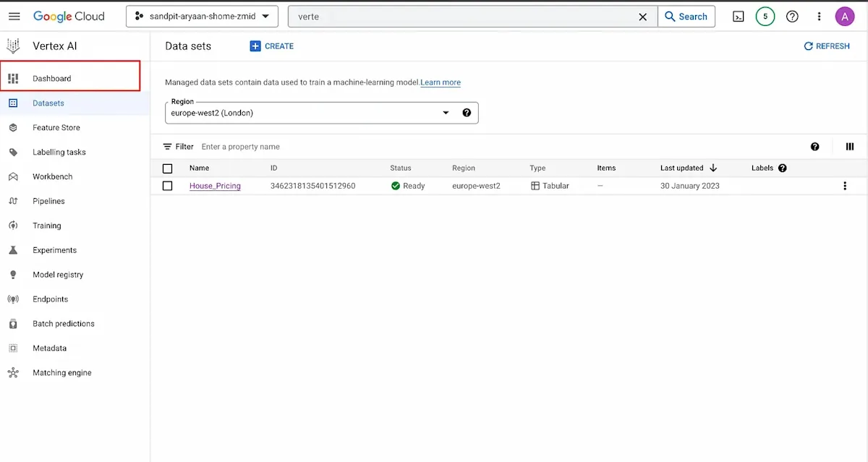
Task: Click the Batch predictions icon
Action: [13, 324]
